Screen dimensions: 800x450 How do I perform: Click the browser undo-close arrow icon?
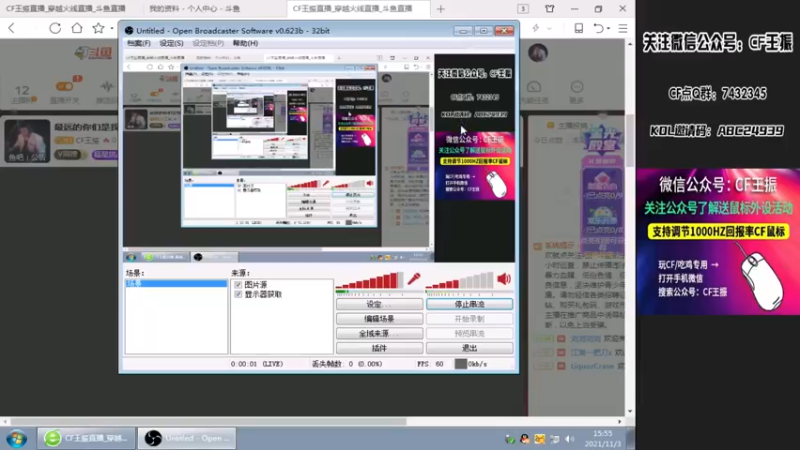click(598, 28)
